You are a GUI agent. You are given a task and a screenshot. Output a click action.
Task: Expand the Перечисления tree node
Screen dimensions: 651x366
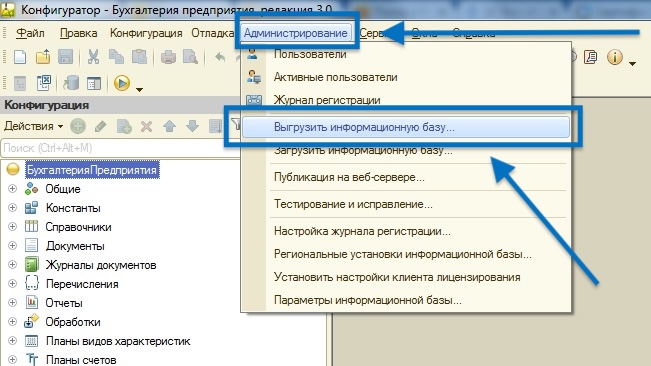(x=12, y=283)
